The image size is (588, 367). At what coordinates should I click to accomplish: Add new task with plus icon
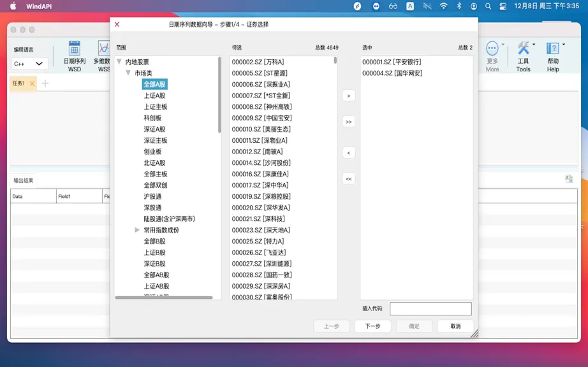pyautogui.click(x=45, y=83)
